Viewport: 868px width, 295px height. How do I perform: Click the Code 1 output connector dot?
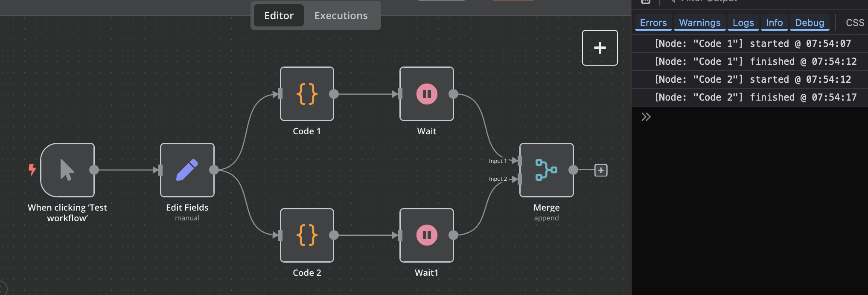(x=334, y=94)
